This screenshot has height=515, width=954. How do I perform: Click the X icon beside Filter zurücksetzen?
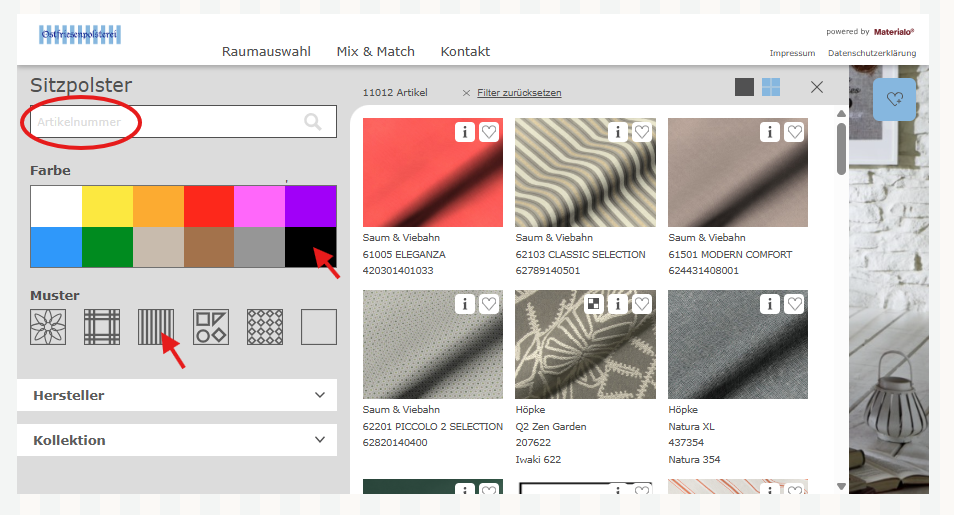[x=466, y=93]
